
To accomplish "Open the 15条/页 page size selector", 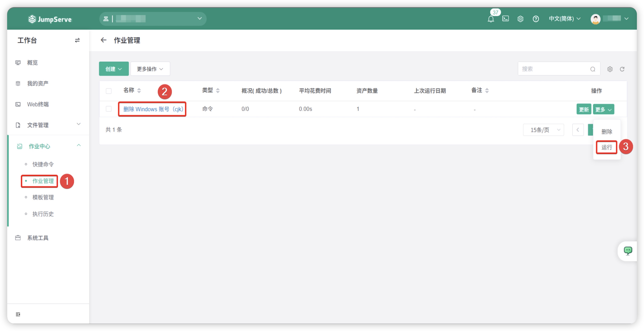I will (x=543, y=130).
